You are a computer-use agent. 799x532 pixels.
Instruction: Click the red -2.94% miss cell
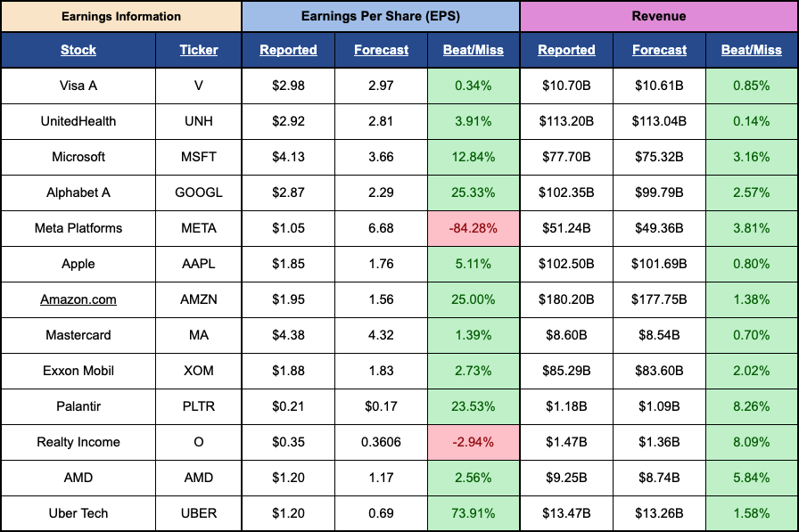473,442
